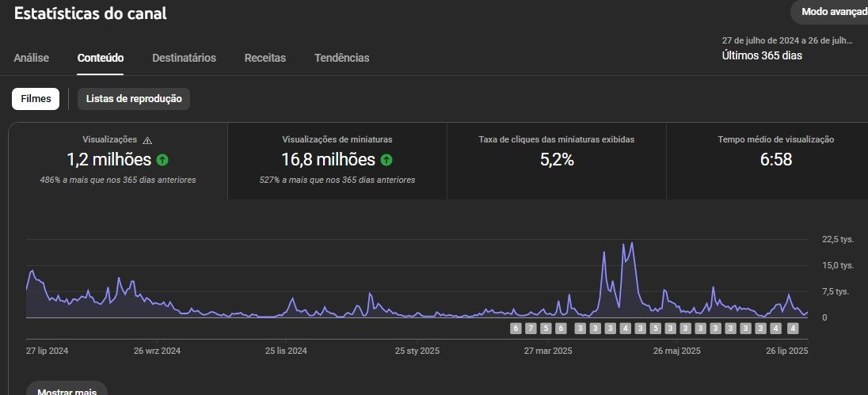Open the Tendências tab

tap(341, 58)
